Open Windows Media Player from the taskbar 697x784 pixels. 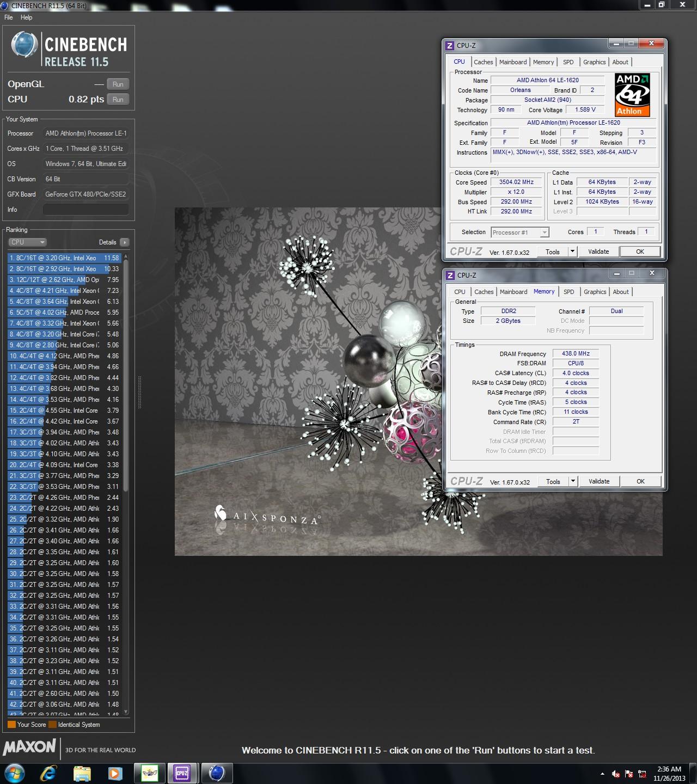pos(115,773)
